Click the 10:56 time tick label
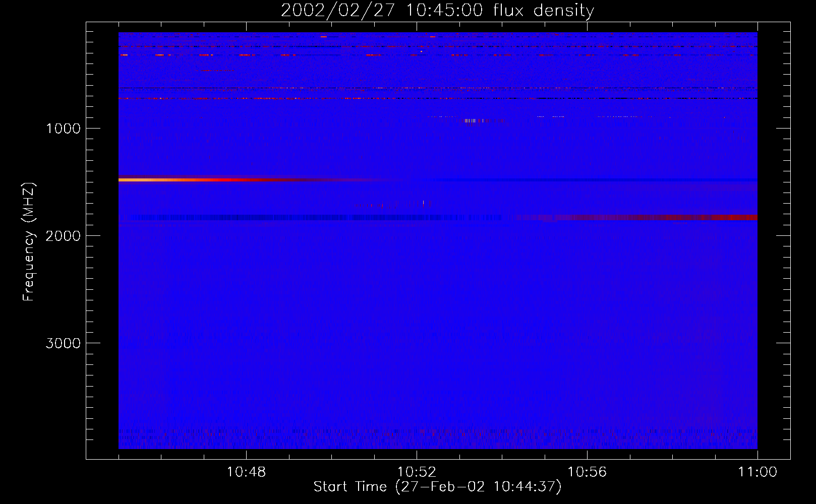 click(587, 472)
